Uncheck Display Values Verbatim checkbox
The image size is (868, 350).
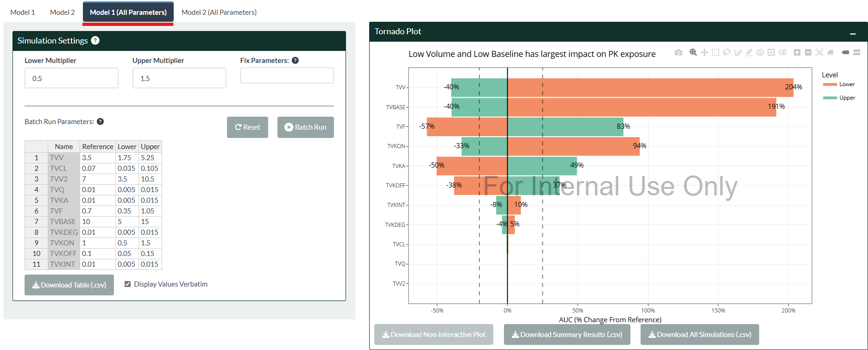(x=128, y=284)
